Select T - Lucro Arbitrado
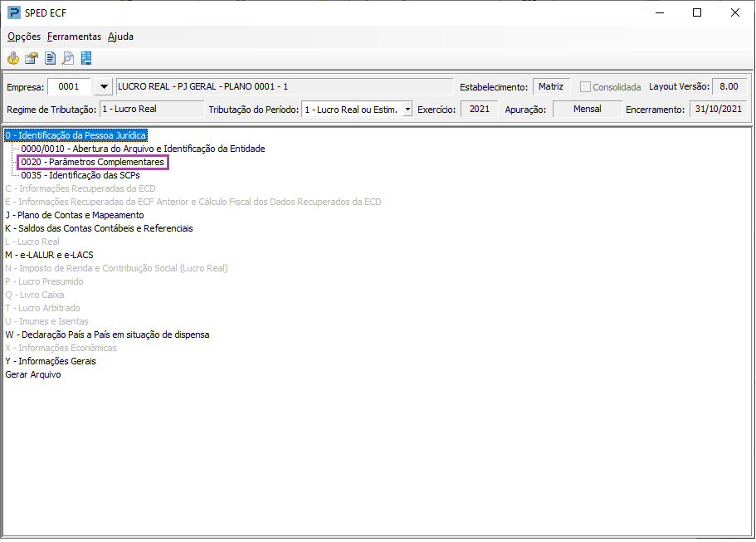Screen dimensions: 756x542 tap(43, 308)
